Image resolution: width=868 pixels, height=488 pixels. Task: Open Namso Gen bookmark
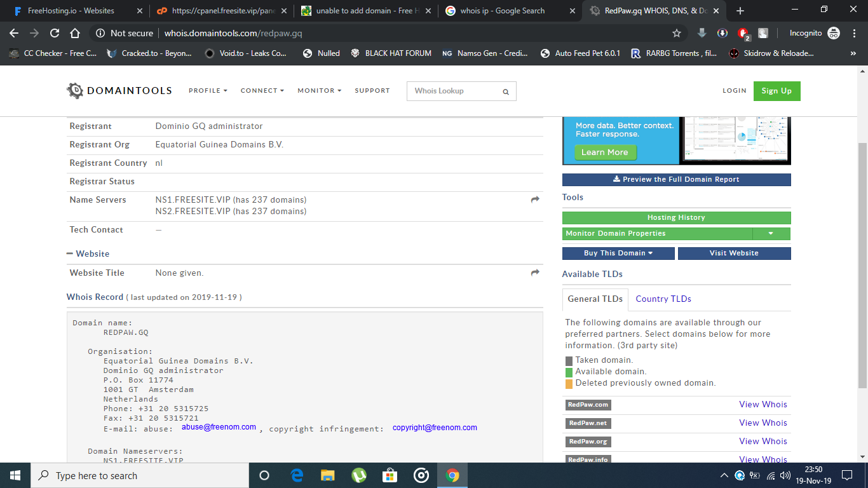(485, 53)
